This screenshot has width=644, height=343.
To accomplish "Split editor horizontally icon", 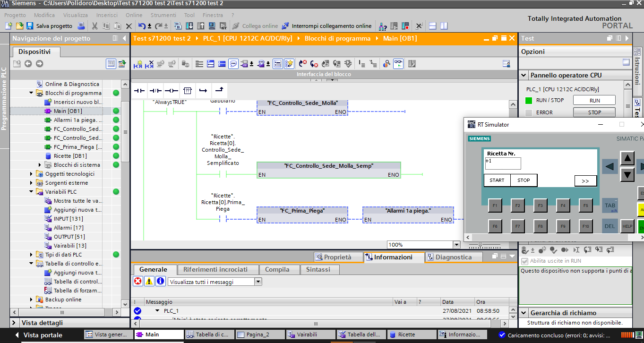I will [432, 26].
